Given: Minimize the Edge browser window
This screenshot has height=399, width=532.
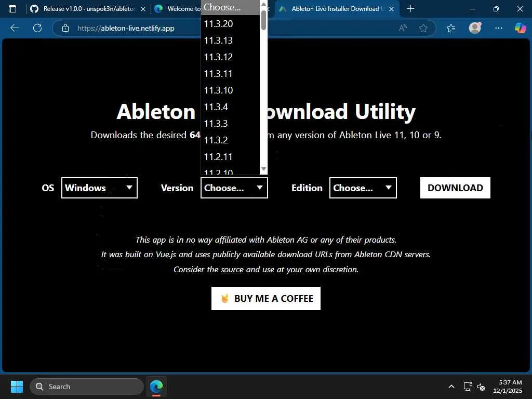Looking at the screenshot, I should [x=472, y=9].
